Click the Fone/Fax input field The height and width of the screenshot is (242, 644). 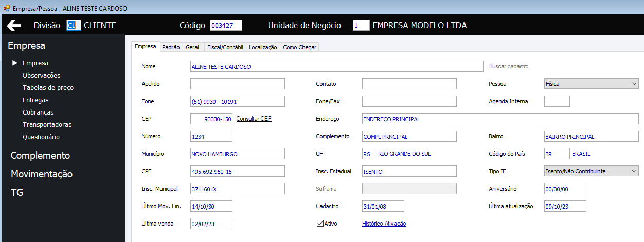(x=409, y=101)
